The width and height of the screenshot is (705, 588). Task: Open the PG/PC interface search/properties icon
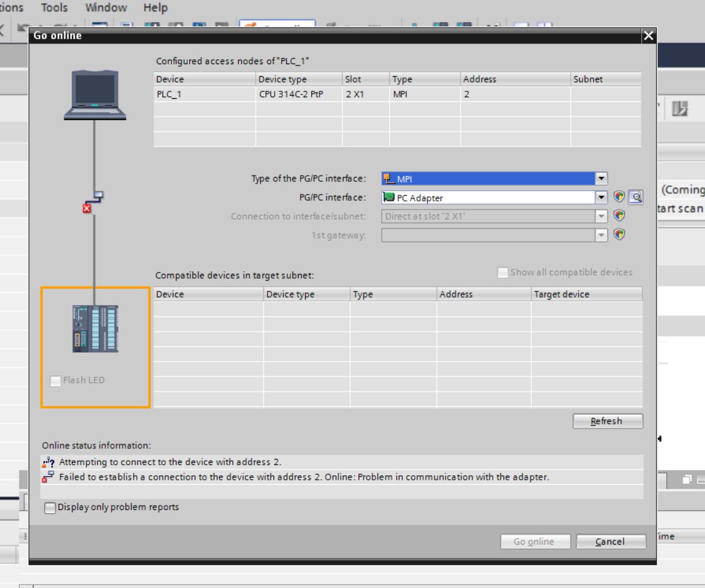[x=635, y=197]
